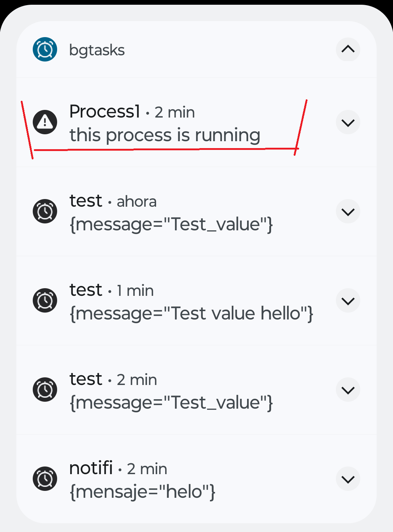The width and height of the screenshot is (393, 532).
Task: Tap alarm icon of the 1 min test notification
Action: 45,301
